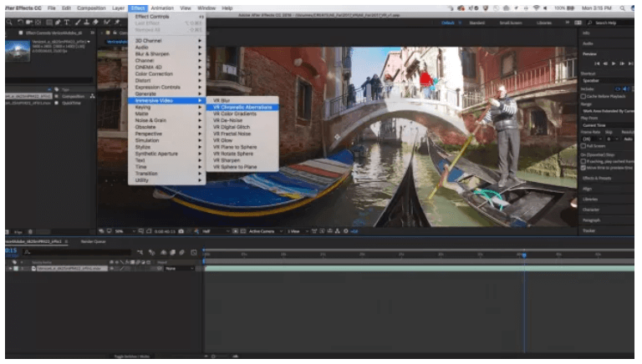The width and height of the screenshot is (642, 364).
Task: Toggle include audio speaker icon in Preview
Action: click(625, 88)
